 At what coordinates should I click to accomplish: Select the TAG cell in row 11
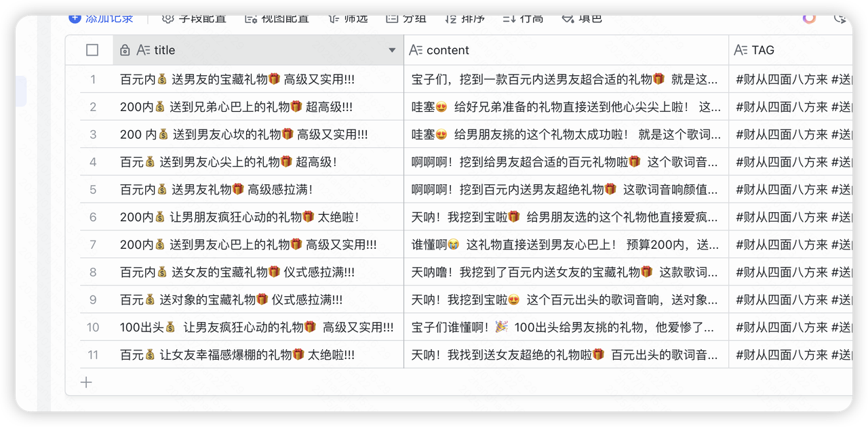pyautogui.click(x=791, y=355)
